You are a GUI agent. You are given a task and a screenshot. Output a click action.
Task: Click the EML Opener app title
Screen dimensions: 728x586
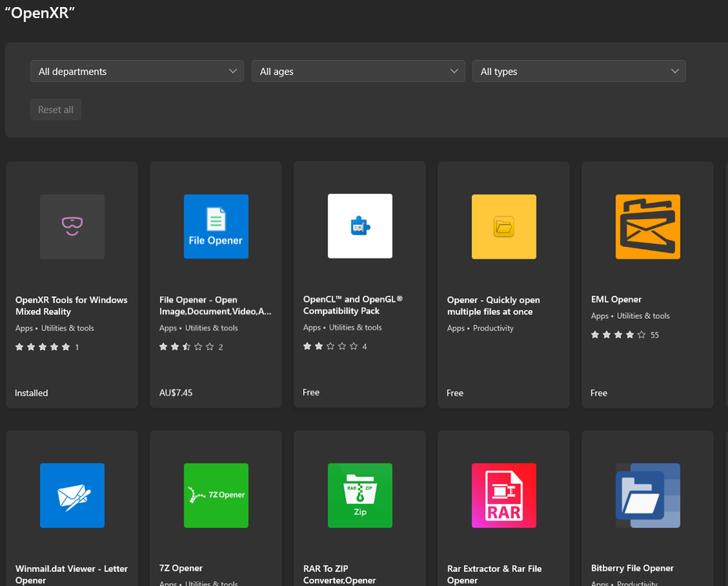click(616, 299)
